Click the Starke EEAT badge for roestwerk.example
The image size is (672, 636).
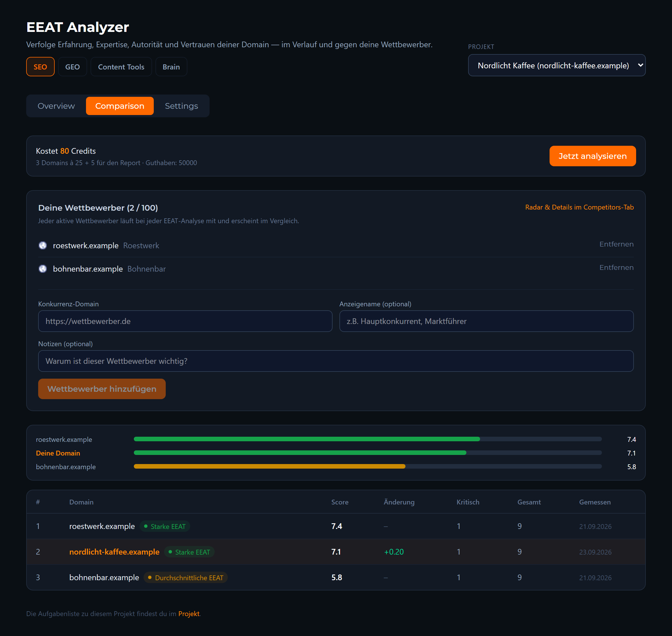[x=165, y=526]
